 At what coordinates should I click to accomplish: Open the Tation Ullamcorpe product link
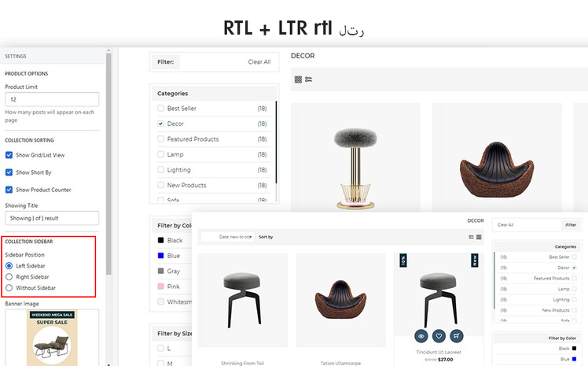340,363
